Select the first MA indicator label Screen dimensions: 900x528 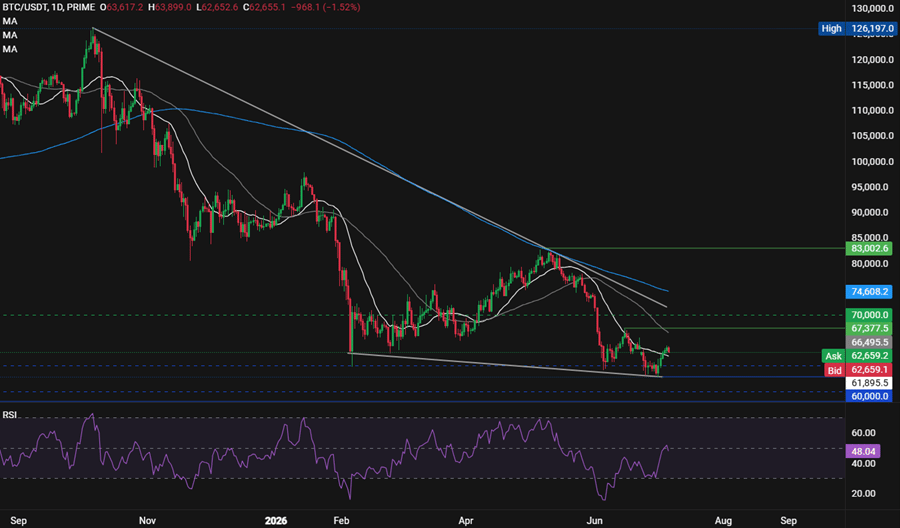point(10,21)
